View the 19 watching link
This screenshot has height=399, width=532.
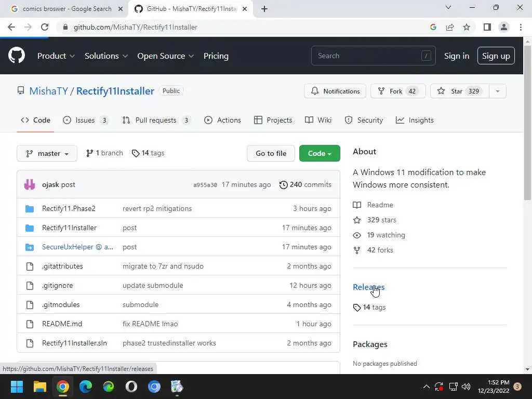[x=379, y=235]
